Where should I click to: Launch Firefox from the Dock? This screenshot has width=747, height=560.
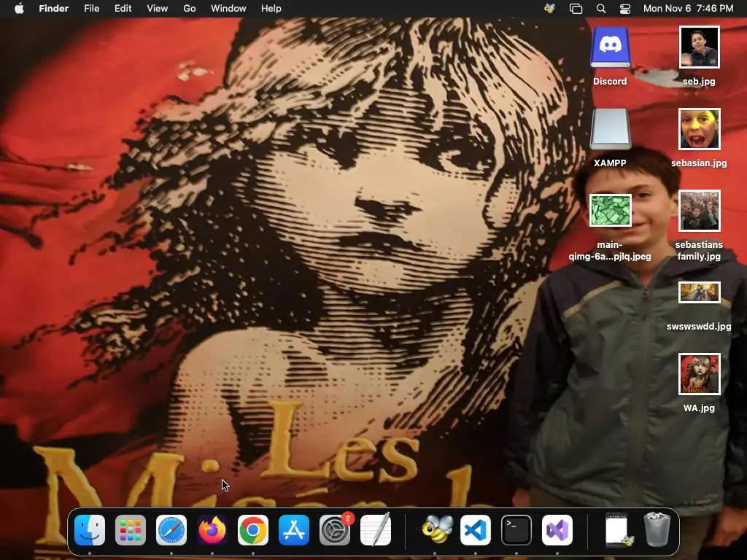click(212, 530)
